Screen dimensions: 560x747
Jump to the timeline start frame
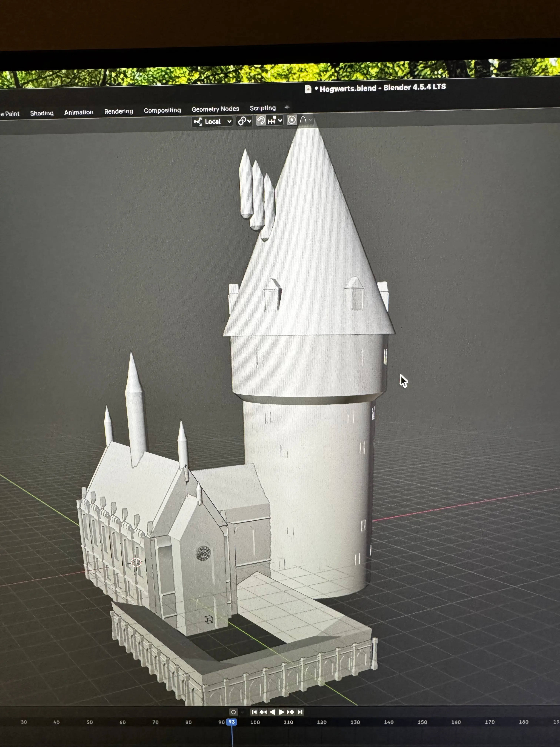click(254, 712)
